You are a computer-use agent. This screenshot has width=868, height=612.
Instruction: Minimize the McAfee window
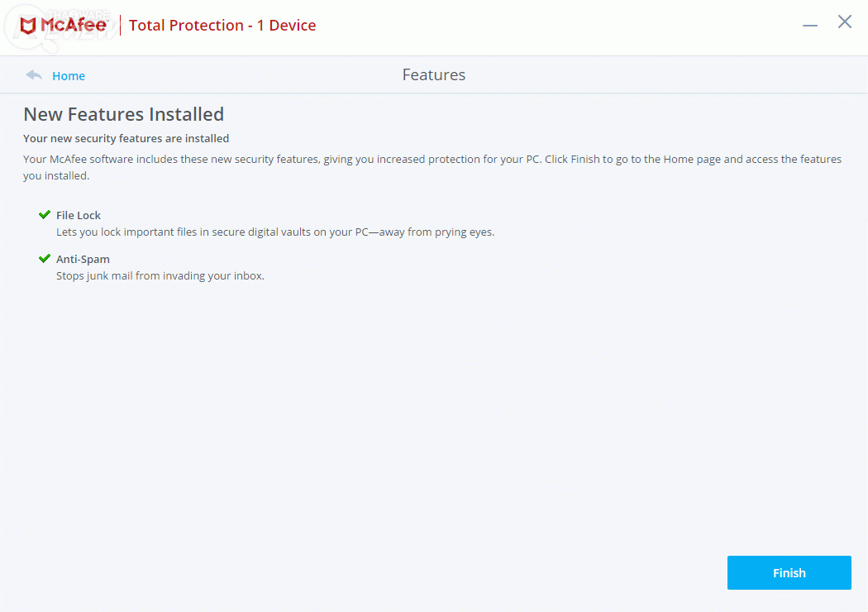[x=810, y=25]
